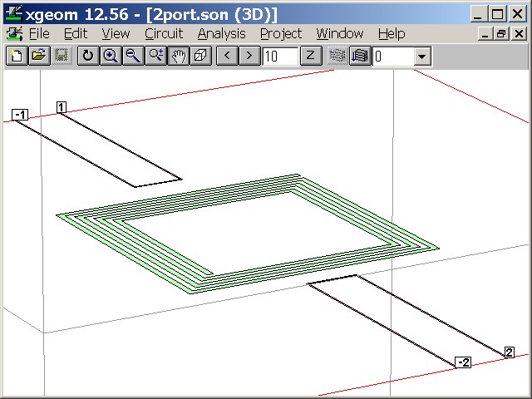Open the File menu
Image resolution: width=532 pixels, height=399 pixels.
39,33
